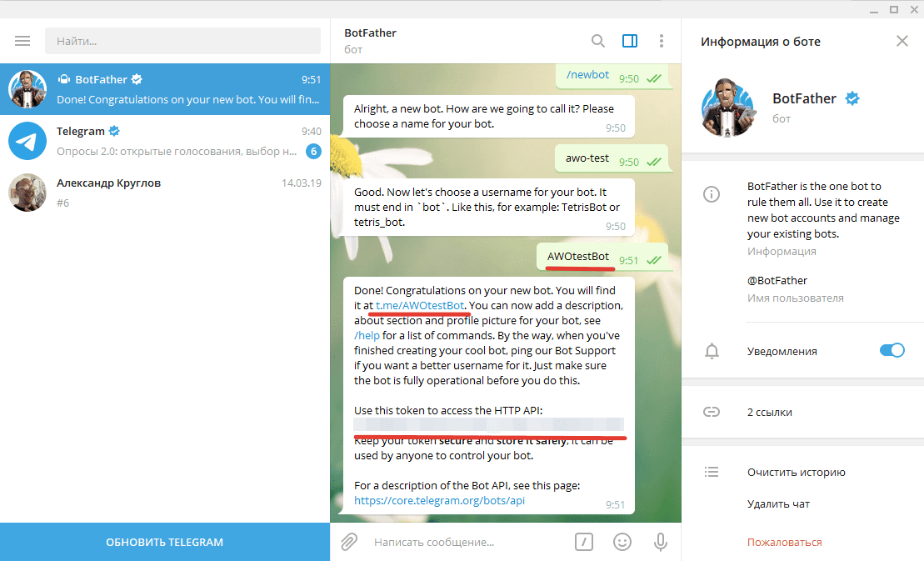This screenshot has height=561, width=924.
Task: Click the paperclip attach file icon
Action: pos(349,542)
